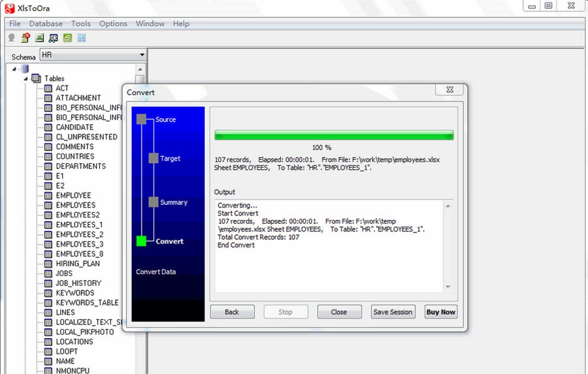
Task: Click the gray Target step square in the wizard
Action: click(154, 158)
